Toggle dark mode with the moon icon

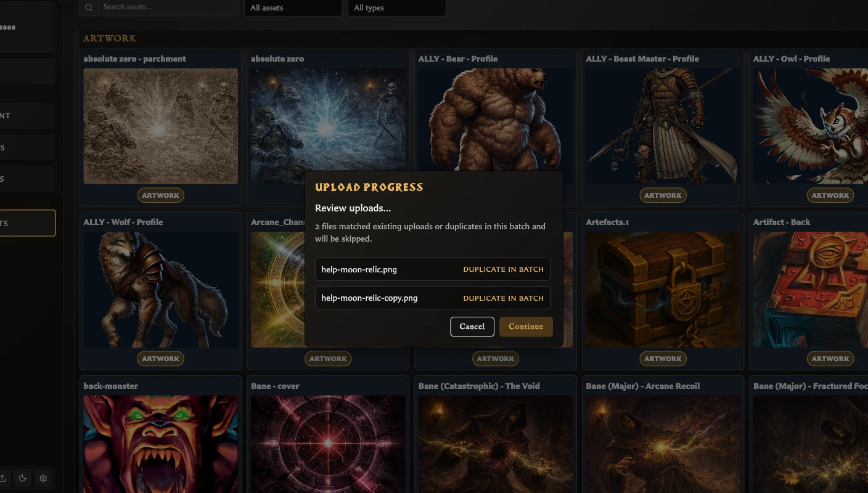[x=23, y=478]
